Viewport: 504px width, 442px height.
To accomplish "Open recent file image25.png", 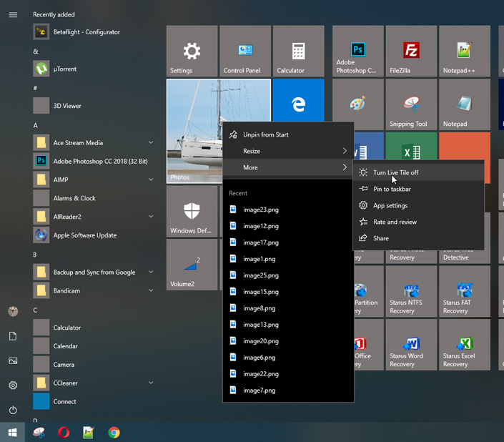I will pyautogui.click(x=288, y=275).
